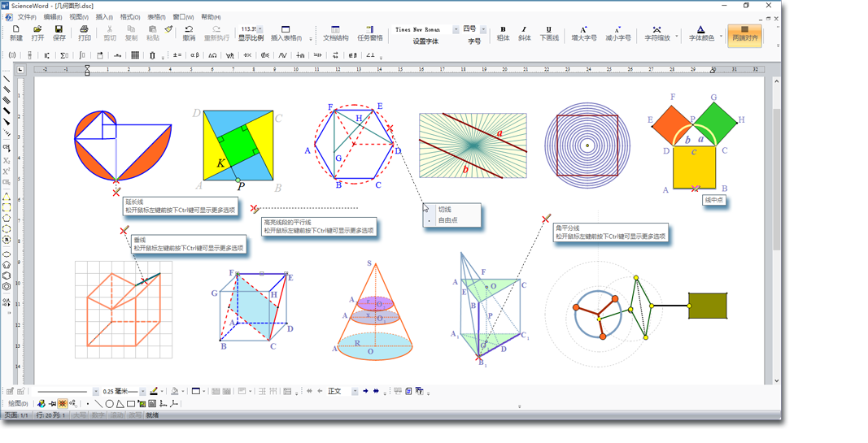Screen dimensions: 868x443
Task: Insert the summation Σ formula template
Action: (64, 55)
